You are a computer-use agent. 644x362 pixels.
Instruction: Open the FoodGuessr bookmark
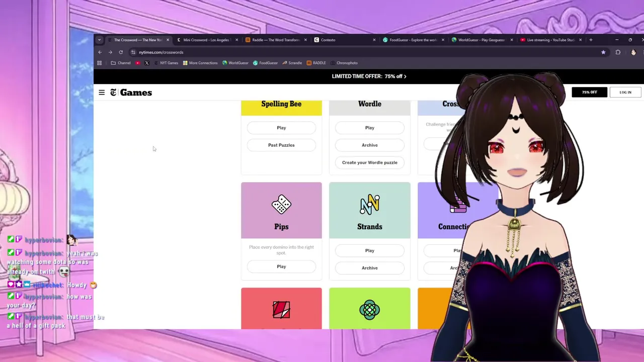[x=265, y=63]
